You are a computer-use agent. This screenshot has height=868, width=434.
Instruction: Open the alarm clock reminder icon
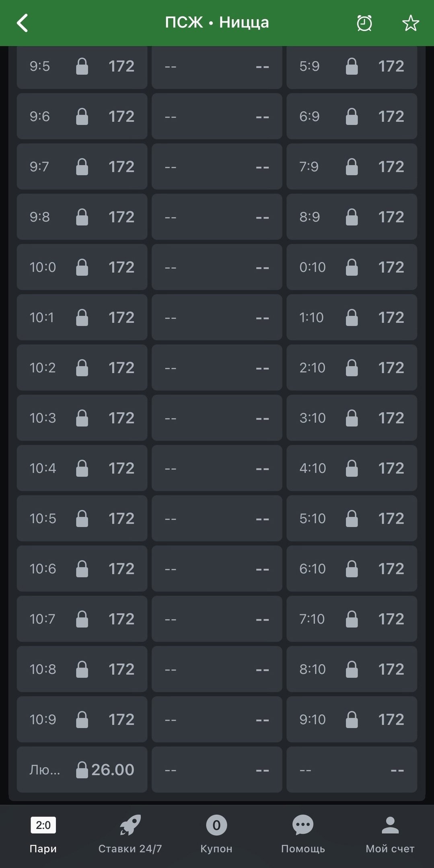(364, 23)
